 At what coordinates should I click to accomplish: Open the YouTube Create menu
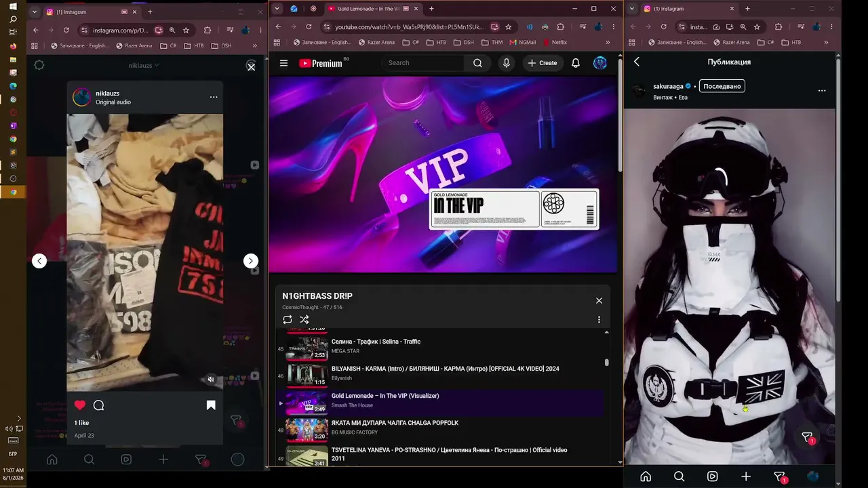[x=542, y=63]
